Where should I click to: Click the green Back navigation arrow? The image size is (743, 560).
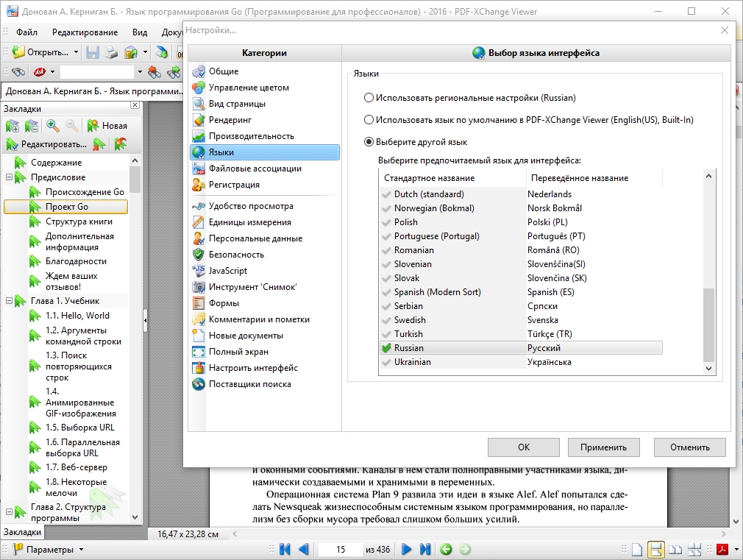click(x=446, y=549)
